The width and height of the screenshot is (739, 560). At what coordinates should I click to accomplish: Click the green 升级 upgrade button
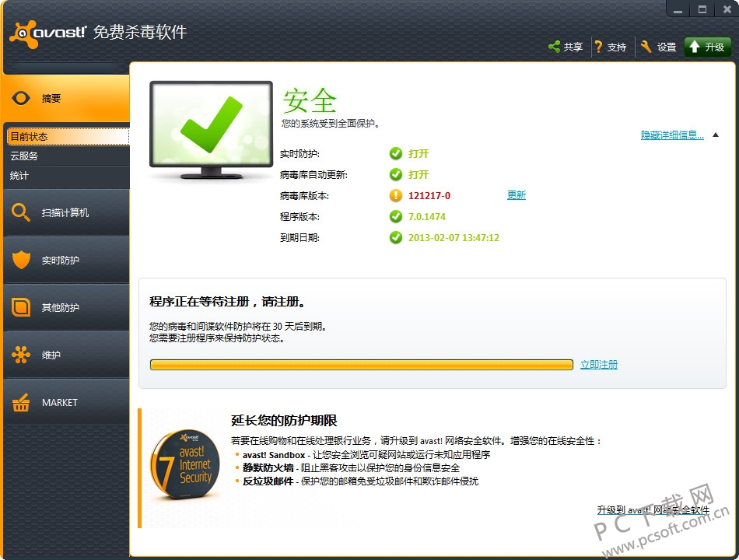tap(707, 47)
